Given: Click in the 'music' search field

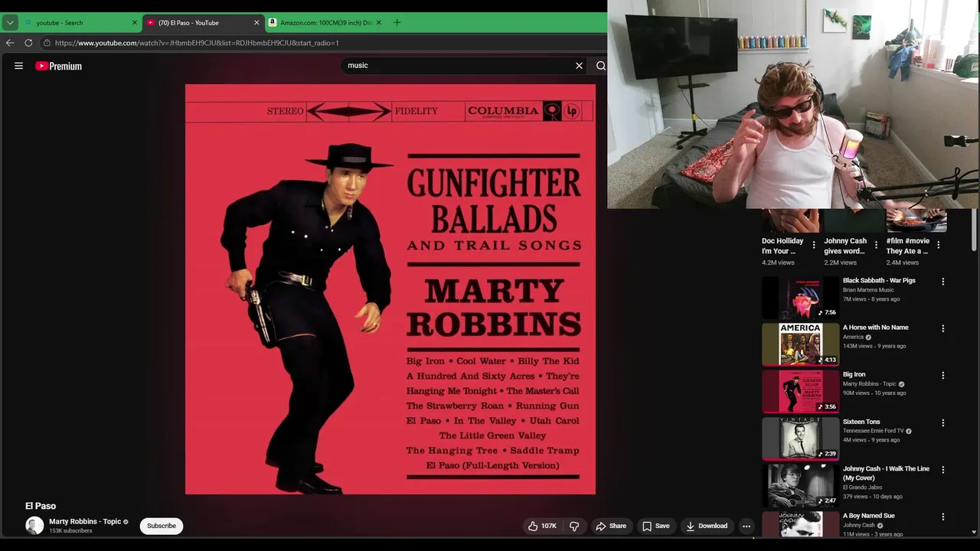Looking at the screenshot, I should pyautogui.click(x=458, y=66).
